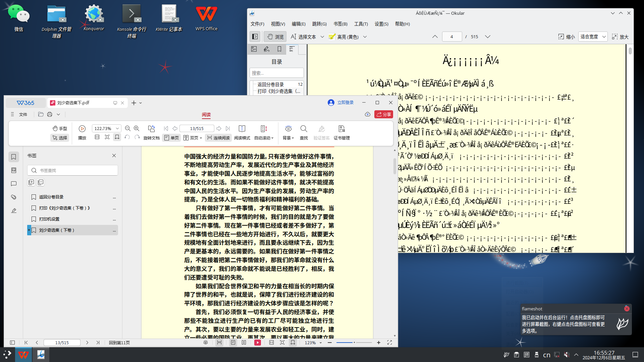Viewport: 644px width, 362px height.
Task: Select the hand tool in WPS
Action: [x=60, y=128]
